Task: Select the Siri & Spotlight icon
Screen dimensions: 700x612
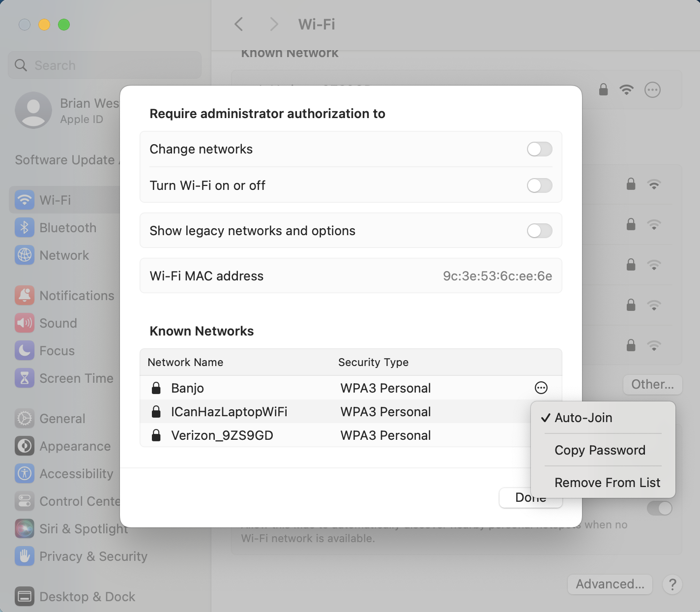Action: point(25,528)
